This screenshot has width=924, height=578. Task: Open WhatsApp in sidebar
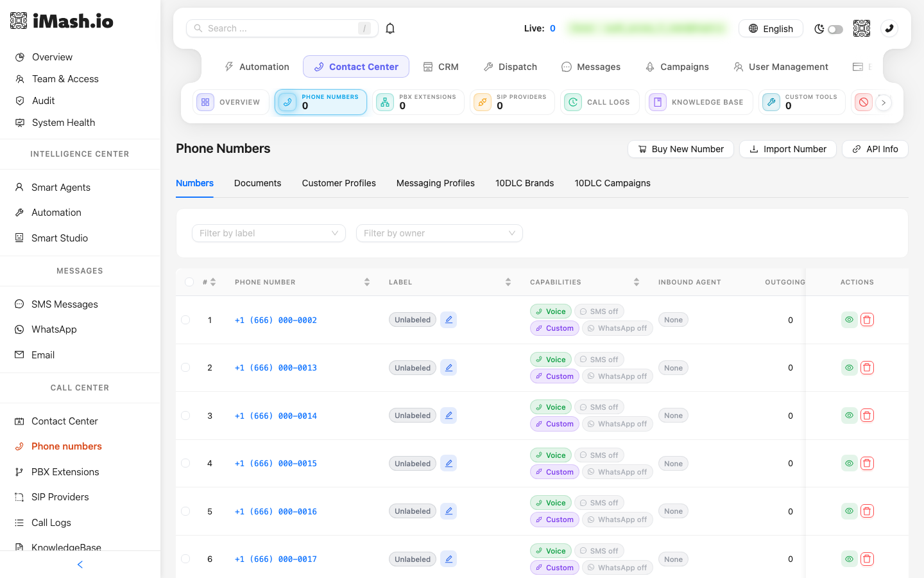coord(54,329)
